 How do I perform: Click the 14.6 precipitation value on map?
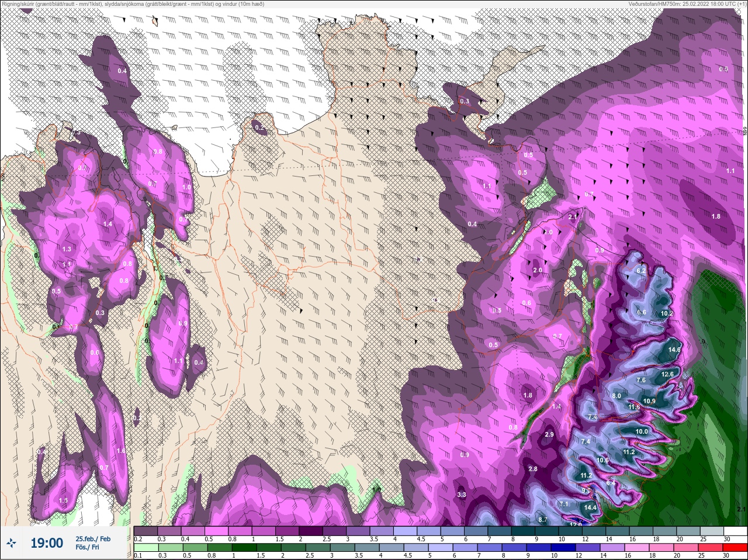[674, 350]
